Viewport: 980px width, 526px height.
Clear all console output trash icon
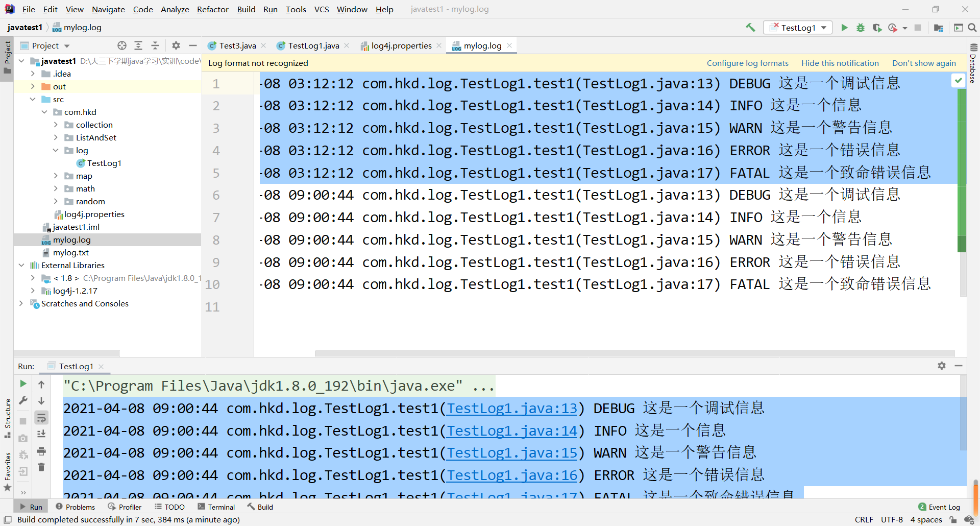click(41, 467)
